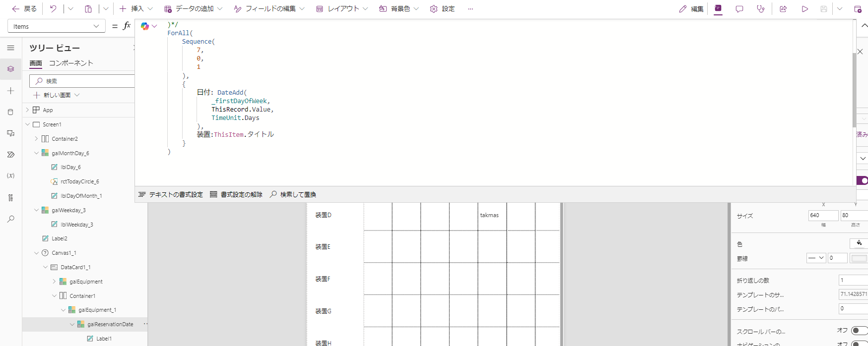
Task: Open the Save options dropdown arrow
Action: click(x=840, y=8)
